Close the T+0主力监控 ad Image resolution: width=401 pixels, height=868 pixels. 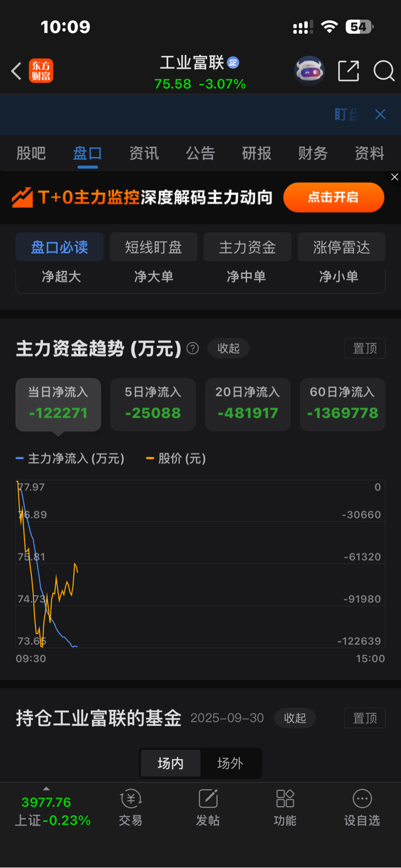[x=395, y=177]
